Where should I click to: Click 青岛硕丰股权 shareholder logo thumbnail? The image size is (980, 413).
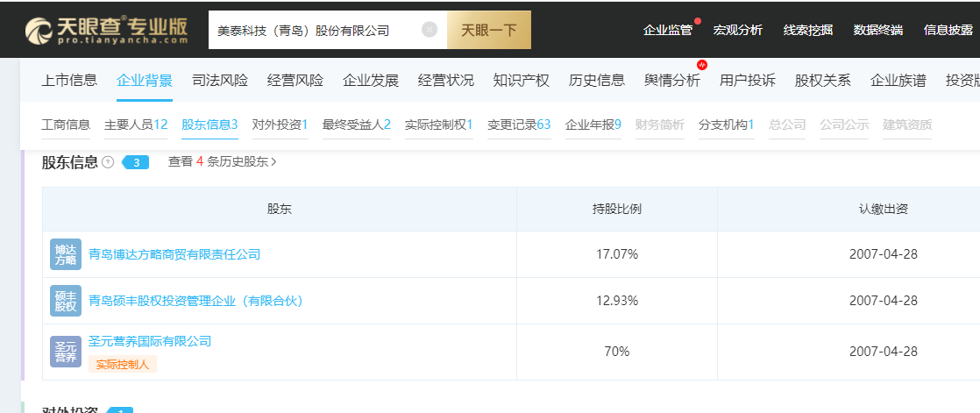pos(66,301)
